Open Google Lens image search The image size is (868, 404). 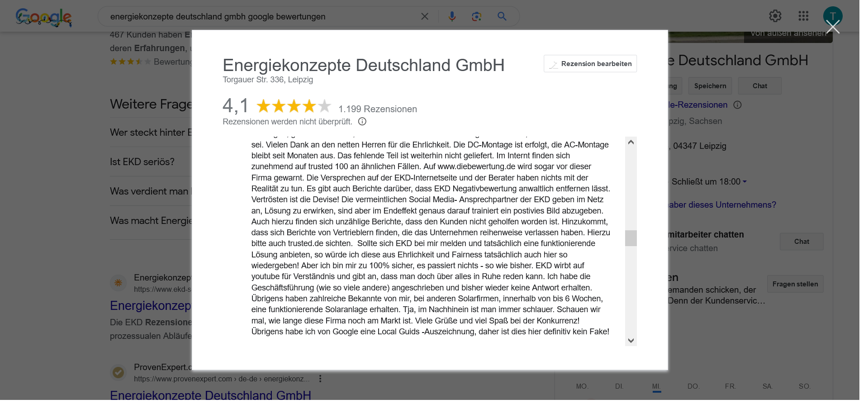coord(476,17)
